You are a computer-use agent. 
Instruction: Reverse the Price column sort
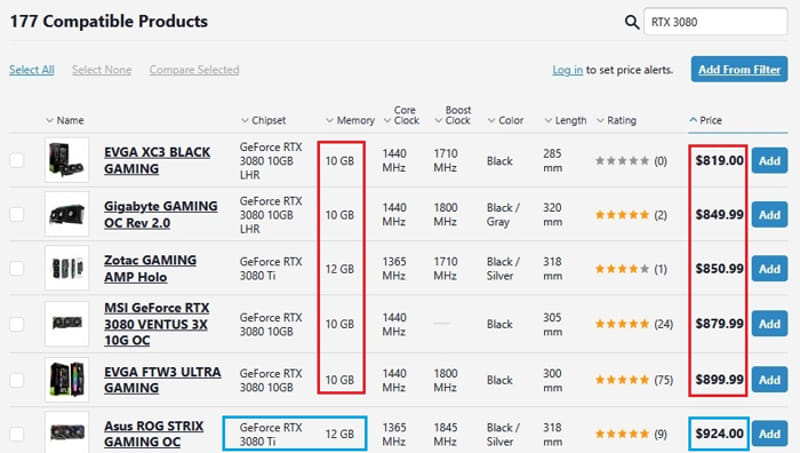click(x=706, y=120)
